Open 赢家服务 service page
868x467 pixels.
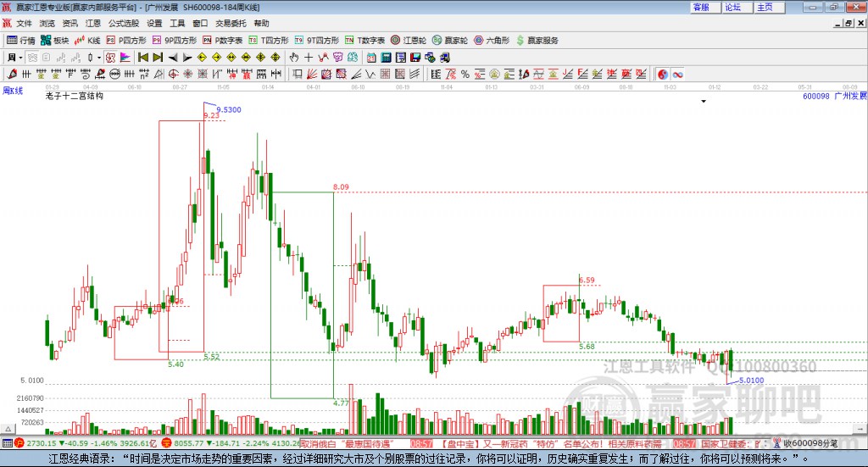[537, 41]
